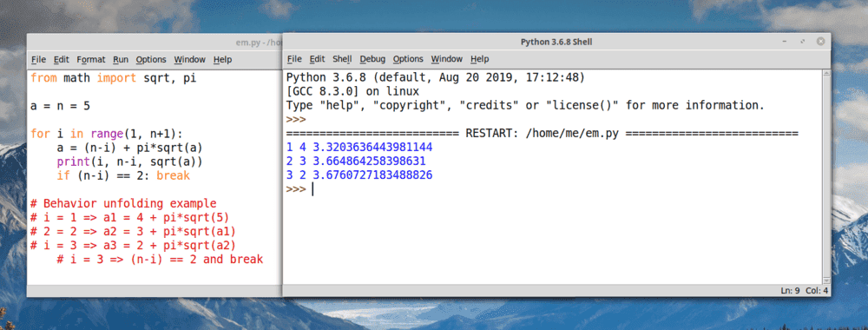Place cursor on the print(i, n-i, sqrt(a)) line

point(129,162)
